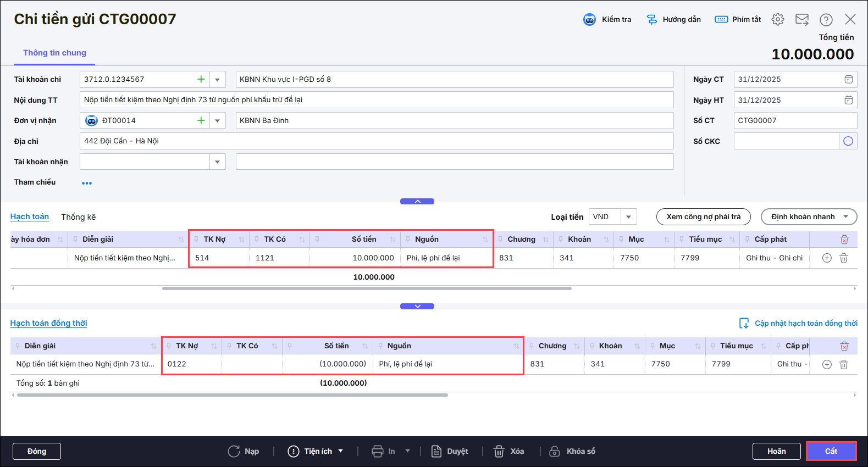The height and width of the screenshot is (467, 868).
Task: Click the mail feedback icon
Action: coord(802,20)
